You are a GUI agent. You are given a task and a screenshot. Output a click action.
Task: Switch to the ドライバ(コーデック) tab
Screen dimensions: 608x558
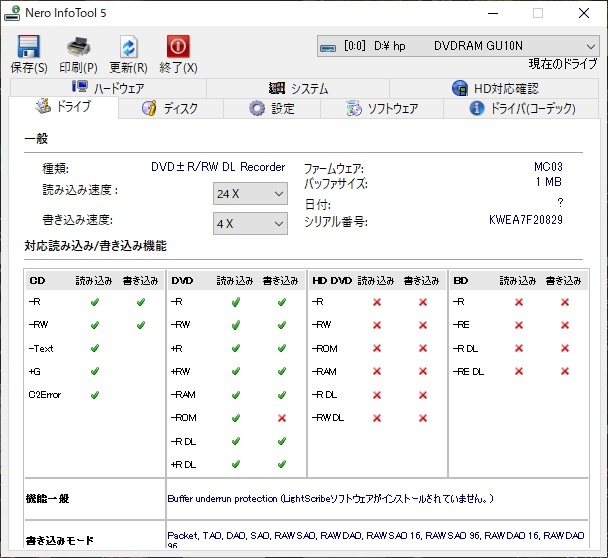[x=521, y=108]
